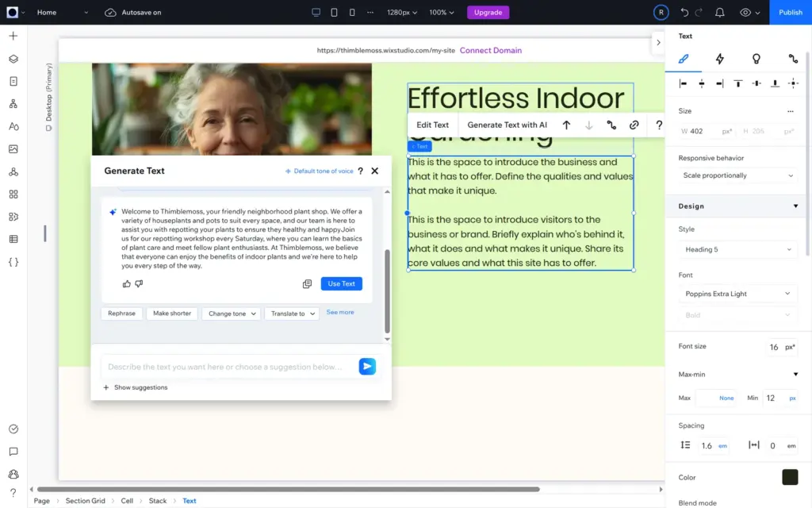The image size is (812, 508).
Task: Open the Poppins Extra Light font dropdown
Action: (737, 294)
